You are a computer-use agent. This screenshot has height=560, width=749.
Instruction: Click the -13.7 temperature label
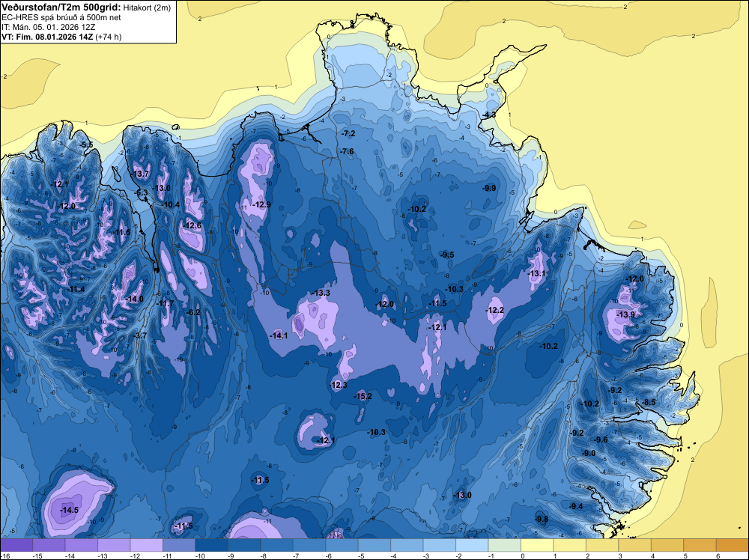(140, 174)
